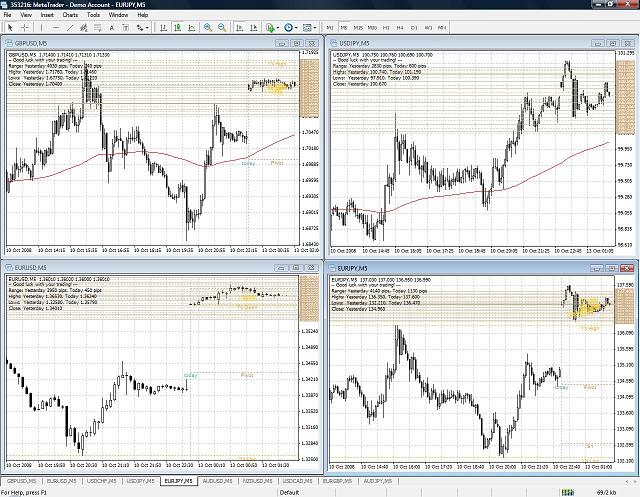Image resolution: width=640 pixels, height=497 pixels.
Task: Close the EURJPY,M5 chart window
Action: (x=627, y=268)
